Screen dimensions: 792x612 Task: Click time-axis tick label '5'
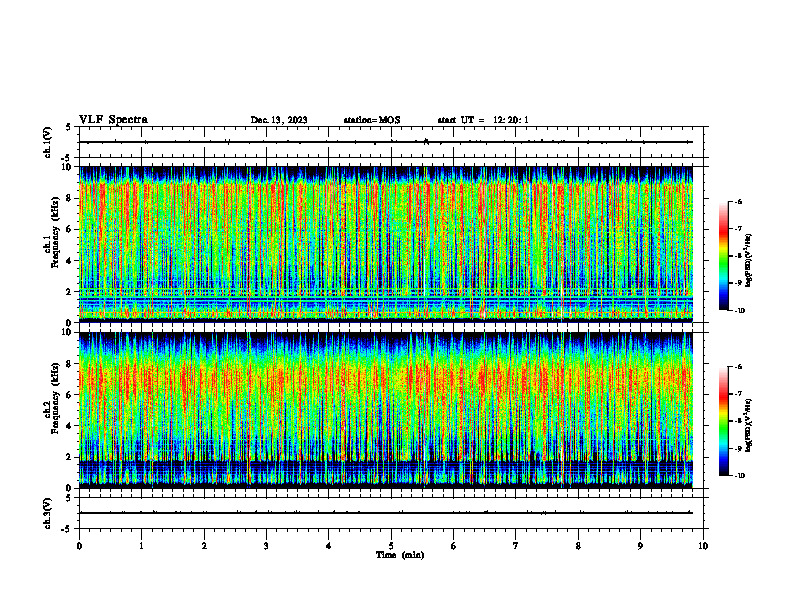coord(391,546)
